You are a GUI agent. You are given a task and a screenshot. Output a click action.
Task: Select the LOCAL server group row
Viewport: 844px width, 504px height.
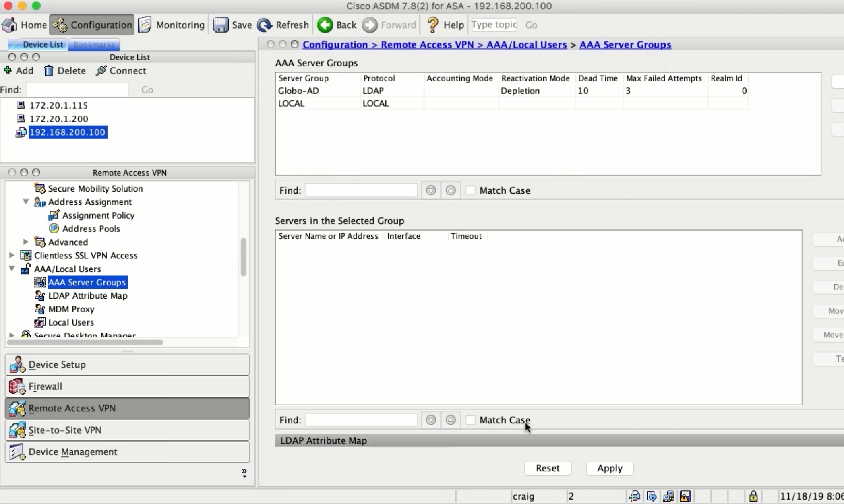pyautogui.click(x=512, y=103)
